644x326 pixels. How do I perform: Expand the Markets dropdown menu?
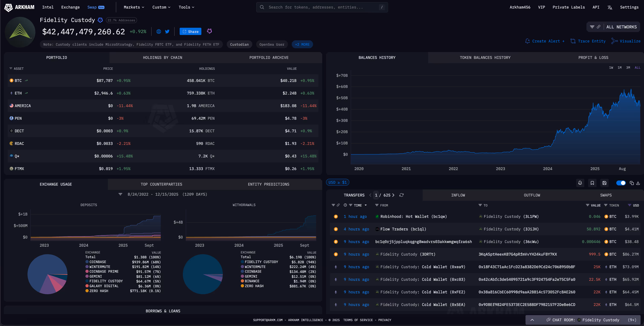(x=134, y=7)
